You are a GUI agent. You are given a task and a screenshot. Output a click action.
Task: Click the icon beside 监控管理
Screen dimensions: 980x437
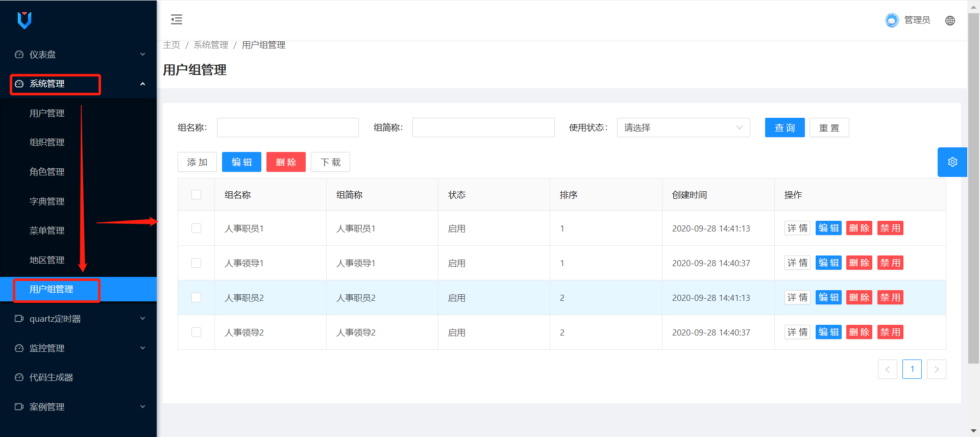pos(19,348)
